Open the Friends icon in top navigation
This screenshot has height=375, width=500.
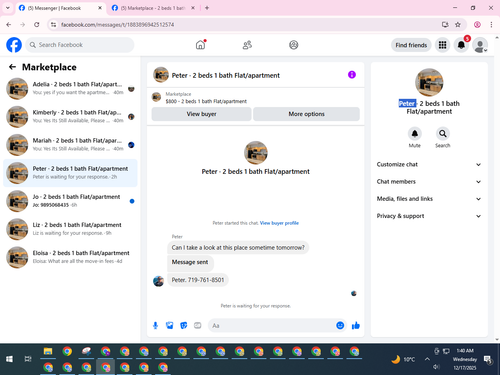(x=247, y=45)
